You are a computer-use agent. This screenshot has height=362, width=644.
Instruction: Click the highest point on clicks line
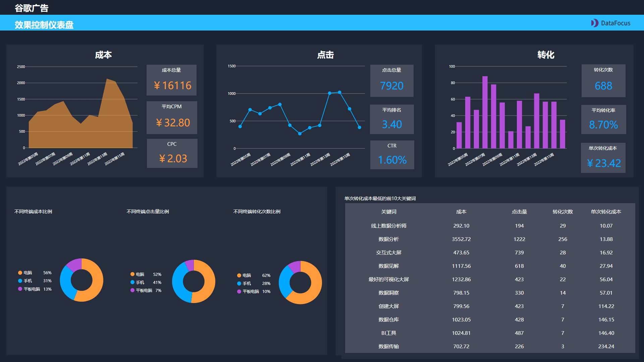pyautogui.click(x=339, y=92)
